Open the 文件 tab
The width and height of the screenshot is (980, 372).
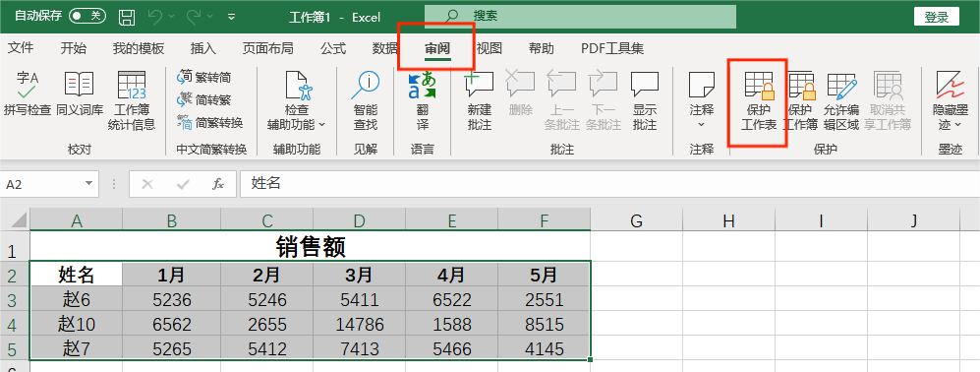coord(20,48)
